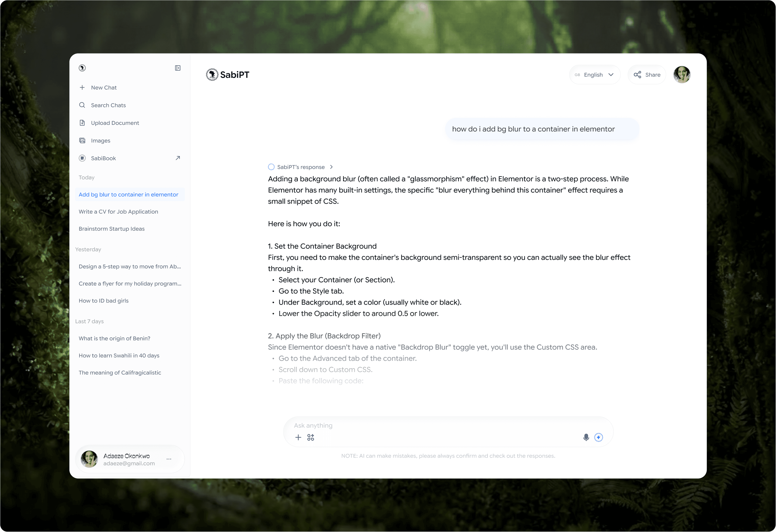Screen dimensions: 776x532
Task: Click the Search Chats magnifier icon
Action: (82, 105)
